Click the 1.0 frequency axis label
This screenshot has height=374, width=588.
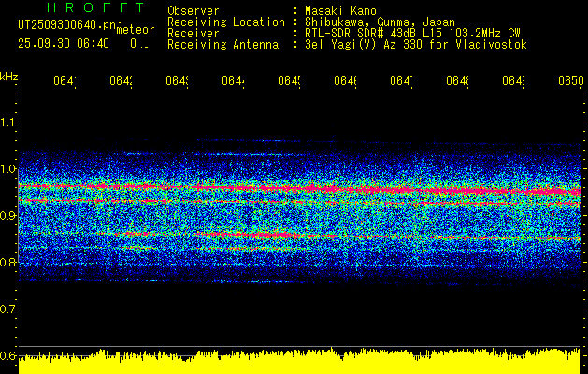[x=7, y=169]
